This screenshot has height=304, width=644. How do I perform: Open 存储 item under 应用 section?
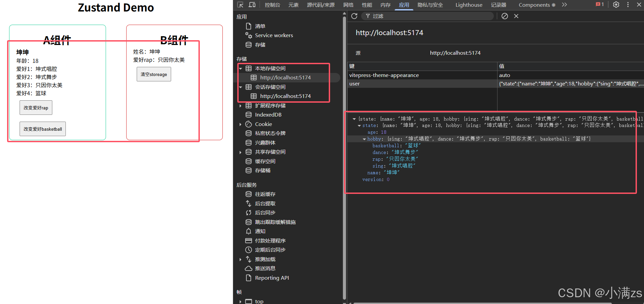click(x=260, y=45)
